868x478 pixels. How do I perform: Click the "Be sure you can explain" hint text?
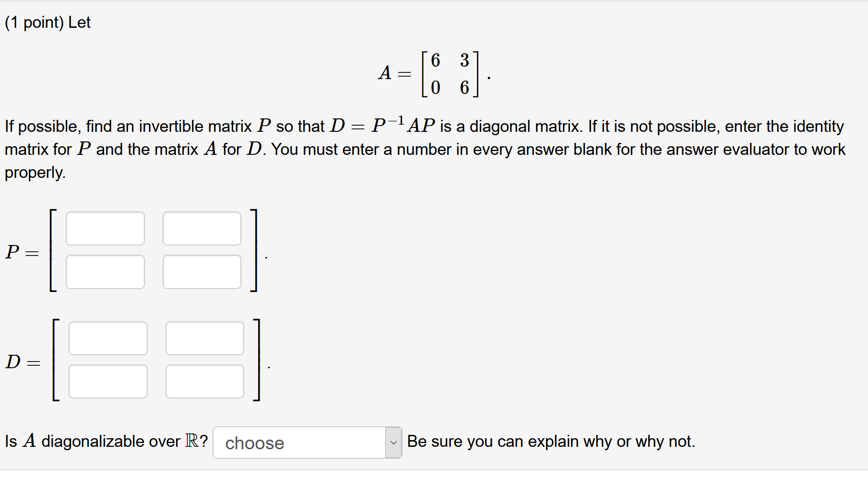(x=550, y=441)
